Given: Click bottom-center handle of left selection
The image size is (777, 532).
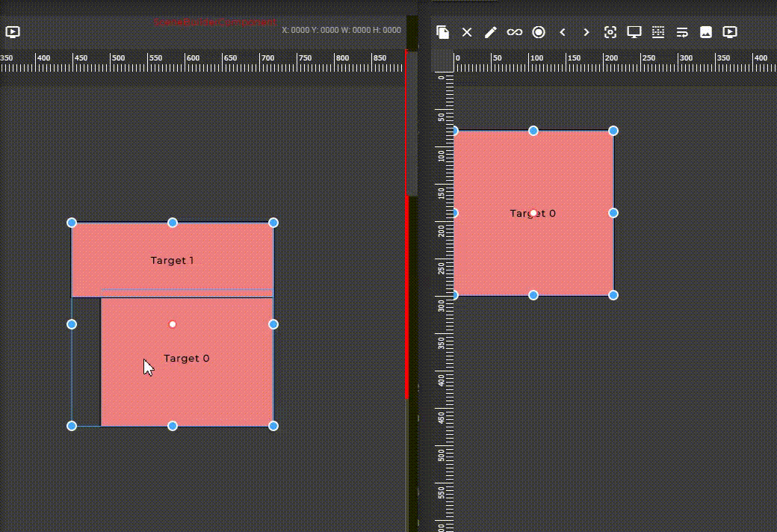Looking at the screenshot, I should 173,426.
